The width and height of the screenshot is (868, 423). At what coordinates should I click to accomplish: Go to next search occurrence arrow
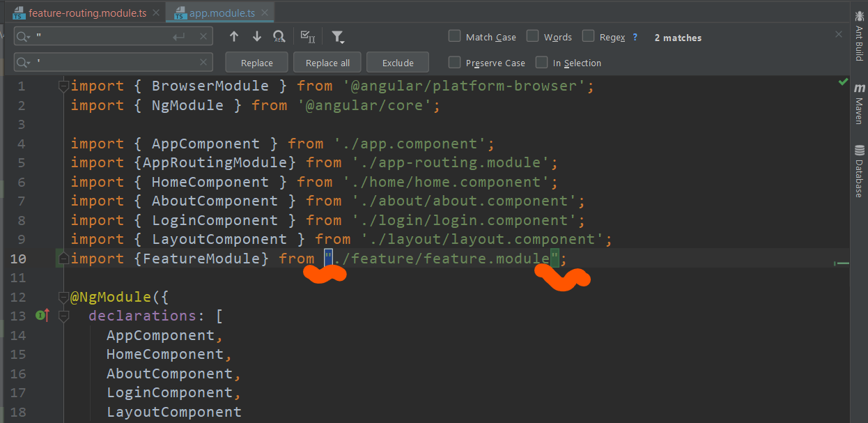257,37
